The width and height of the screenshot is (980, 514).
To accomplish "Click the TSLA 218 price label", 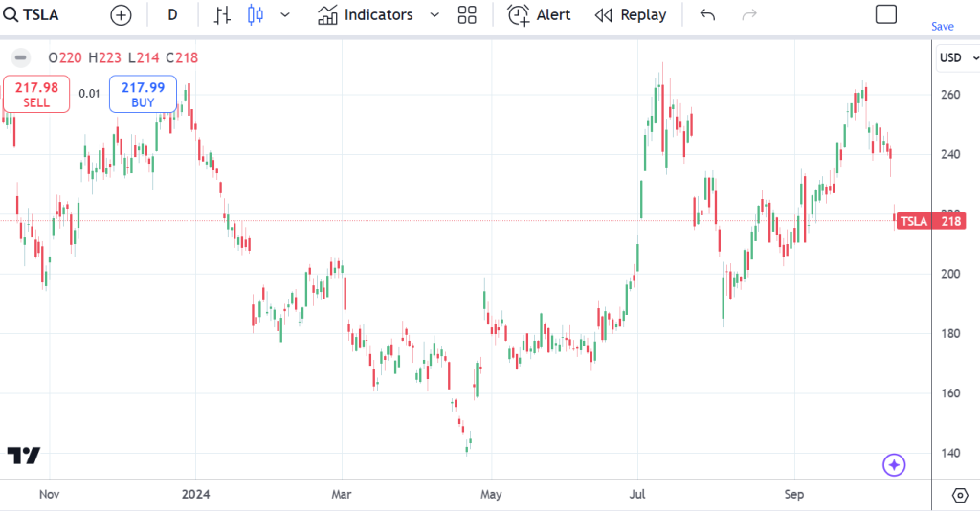I will pos(930,221).
